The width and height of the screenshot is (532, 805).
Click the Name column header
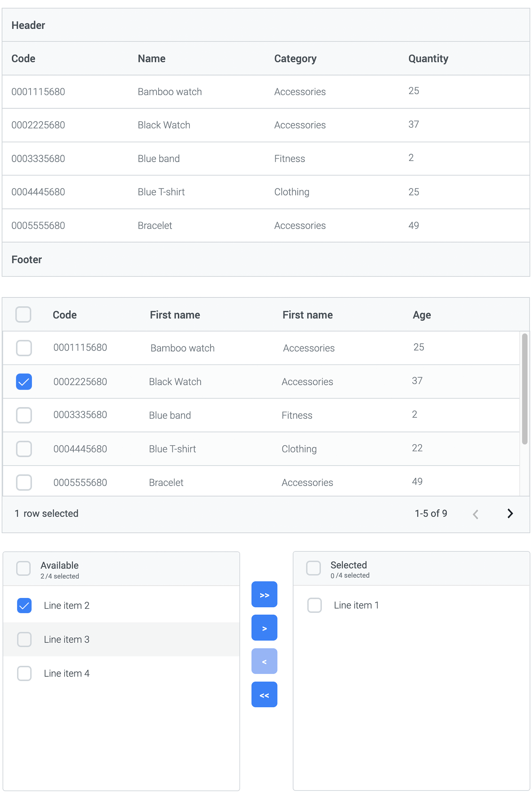click(x=151, y=59)
